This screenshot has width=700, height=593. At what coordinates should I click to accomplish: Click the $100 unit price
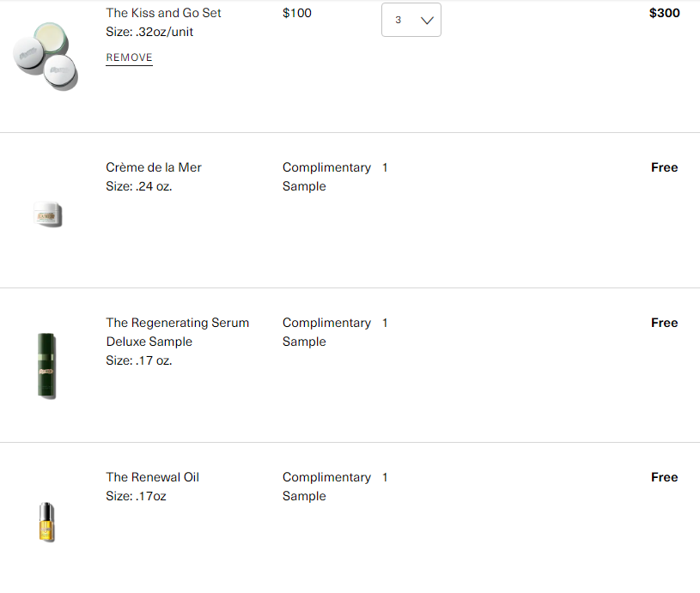[297, 13]
